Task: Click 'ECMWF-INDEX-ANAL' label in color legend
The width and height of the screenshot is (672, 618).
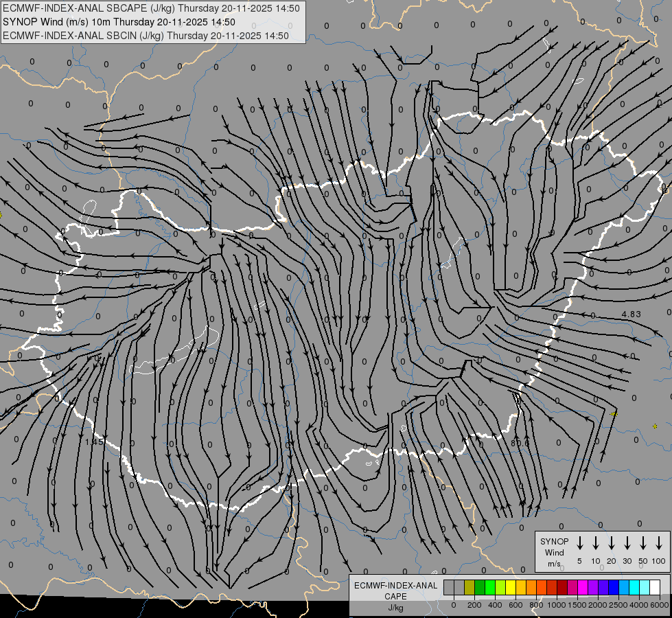Action: click(395, 586)
